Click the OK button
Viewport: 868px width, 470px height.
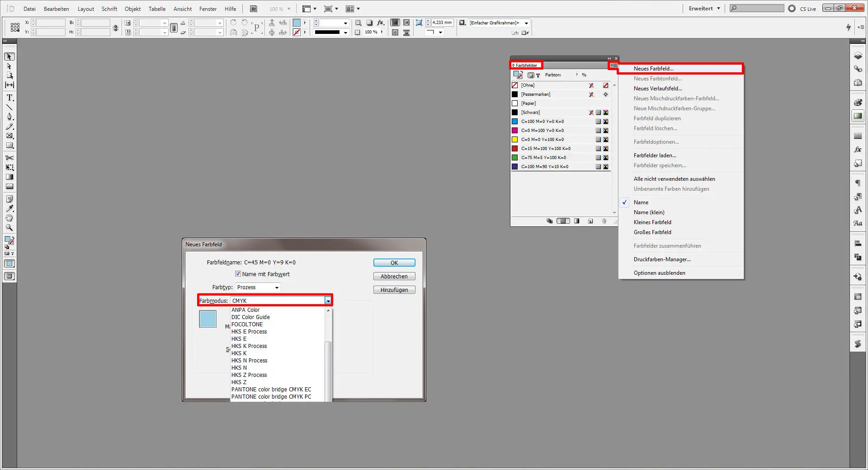pos(394,263)
